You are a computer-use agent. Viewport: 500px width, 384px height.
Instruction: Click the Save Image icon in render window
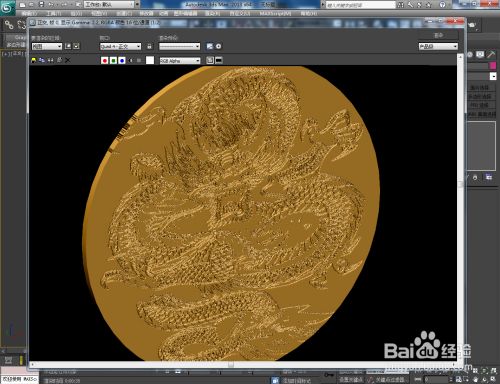pyautogui.click(x=34, y=60)
